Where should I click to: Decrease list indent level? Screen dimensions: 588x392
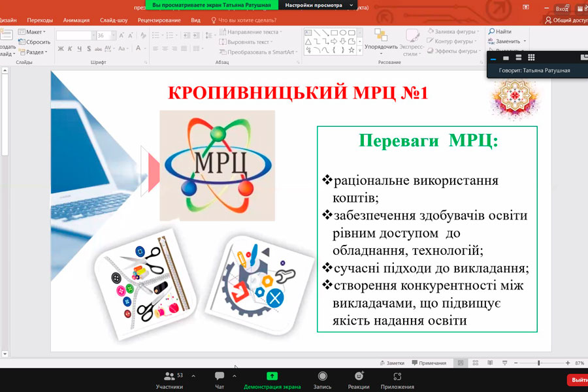[187, 36]
